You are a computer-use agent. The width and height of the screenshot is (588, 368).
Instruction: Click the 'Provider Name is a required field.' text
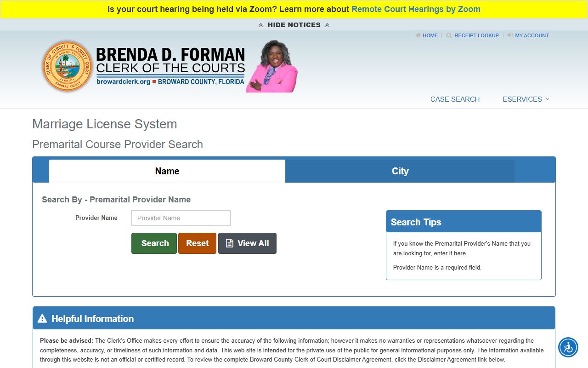[437, 267]
